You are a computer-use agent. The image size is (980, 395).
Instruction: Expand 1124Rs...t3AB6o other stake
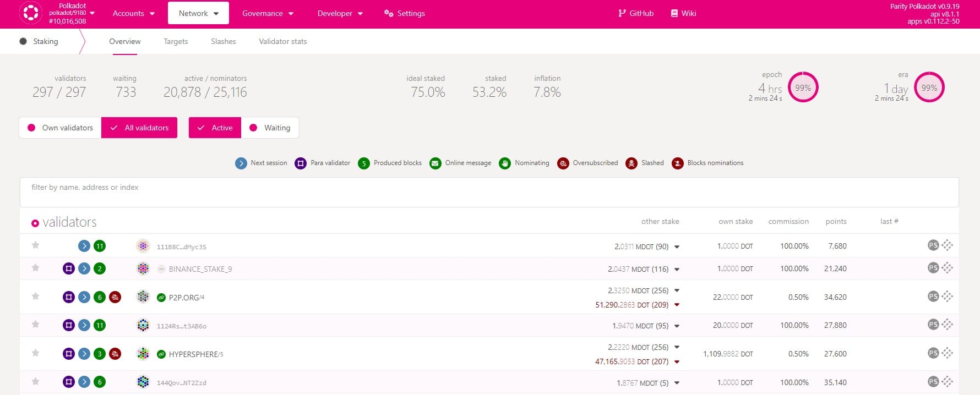click(x=677, y=326)
